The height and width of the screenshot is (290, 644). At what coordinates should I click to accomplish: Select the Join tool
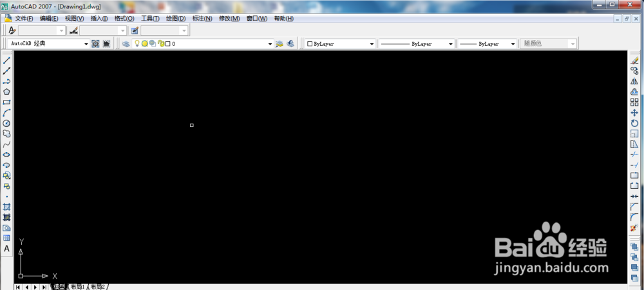pos(634,197)
